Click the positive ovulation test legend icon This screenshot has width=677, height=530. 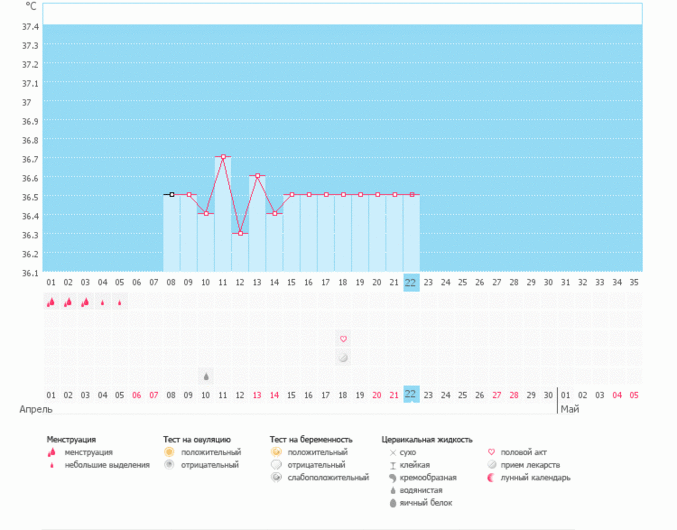[169, 452]
